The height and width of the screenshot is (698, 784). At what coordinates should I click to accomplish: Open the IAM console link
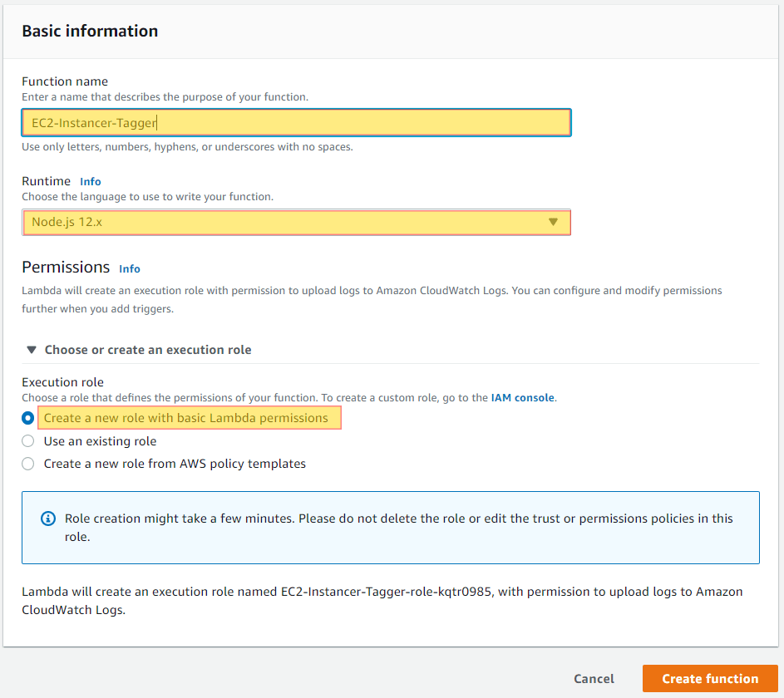pos(522,398)
